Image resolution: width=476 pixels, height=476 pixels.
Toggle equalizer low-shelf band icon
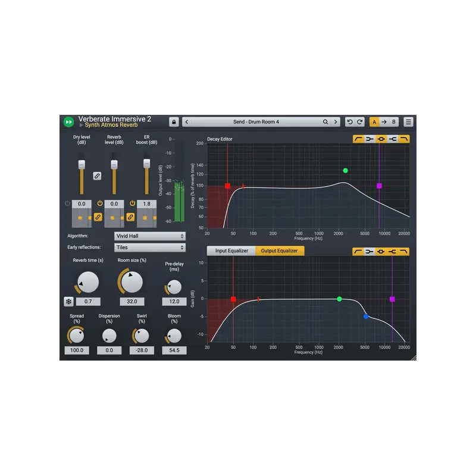[x=369, y=252]
